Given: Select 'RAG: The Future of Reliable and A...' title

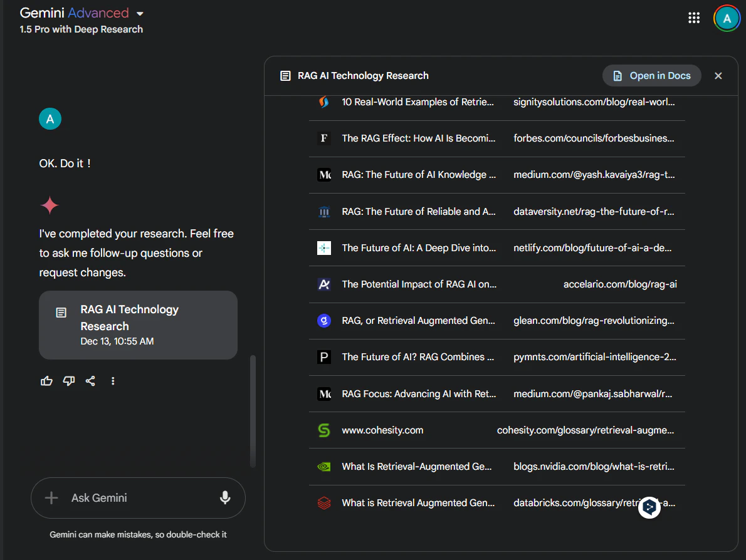Looking at the screenshot, I should point(419,212).
